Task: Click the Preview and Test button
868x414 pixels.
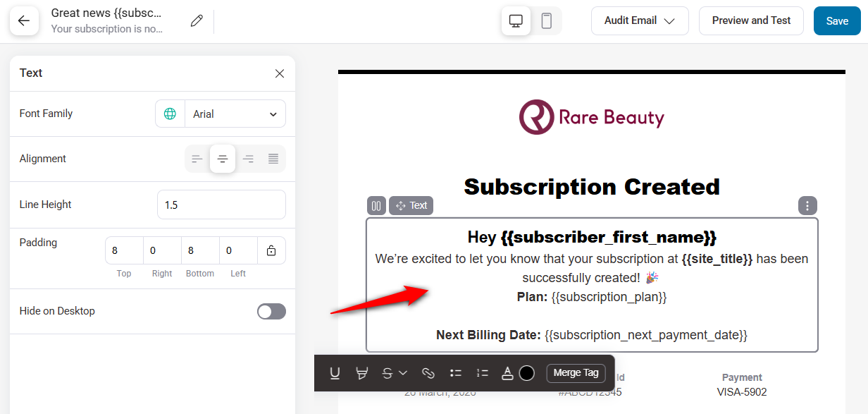Action: click(751, 20)
